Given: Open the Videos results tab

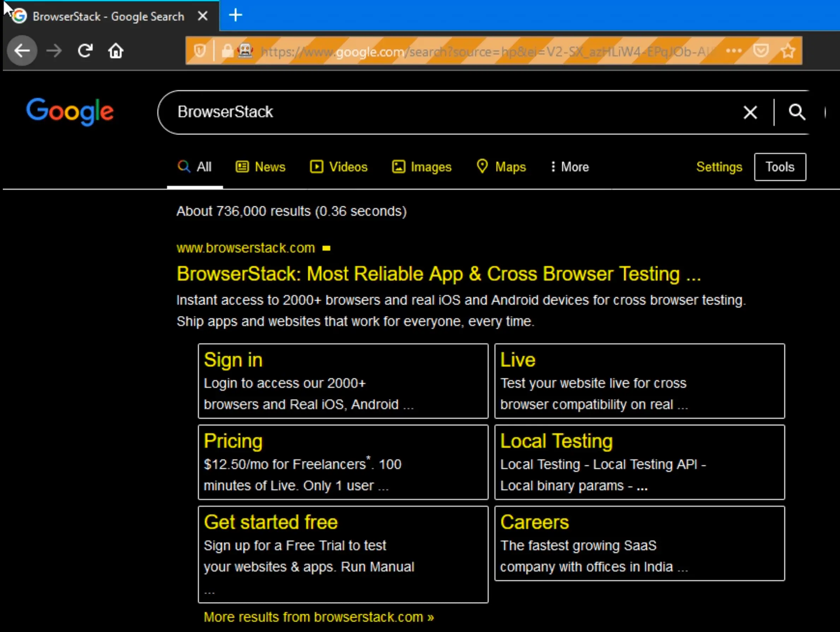Looking at the screenshot, I should point(339,167).
